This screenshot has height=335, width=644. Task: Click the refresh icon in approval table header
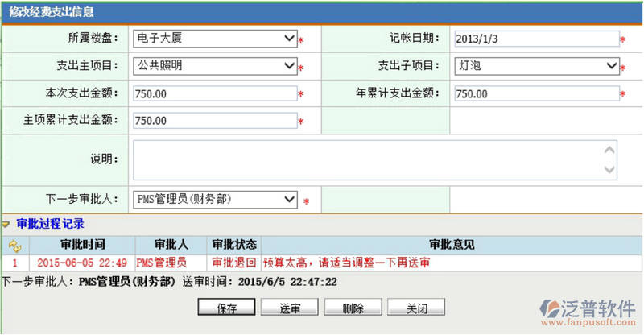[x=15, y=246]
